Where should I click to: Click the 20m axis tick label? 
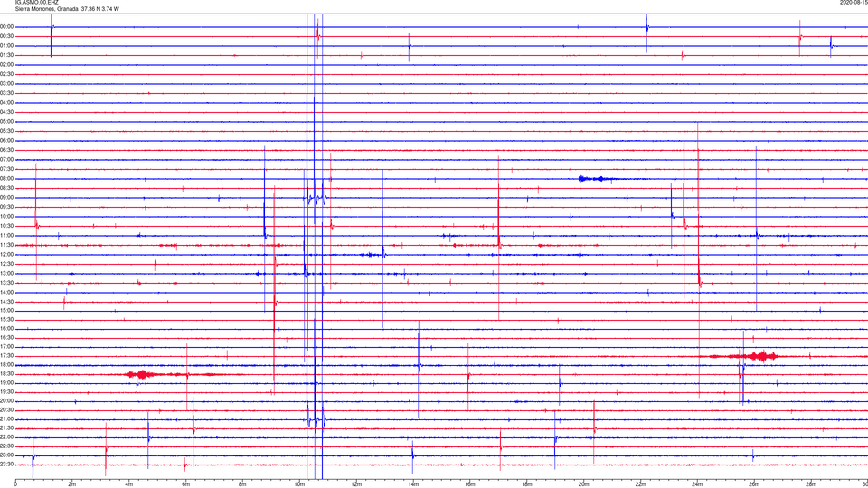click(583, 484)
